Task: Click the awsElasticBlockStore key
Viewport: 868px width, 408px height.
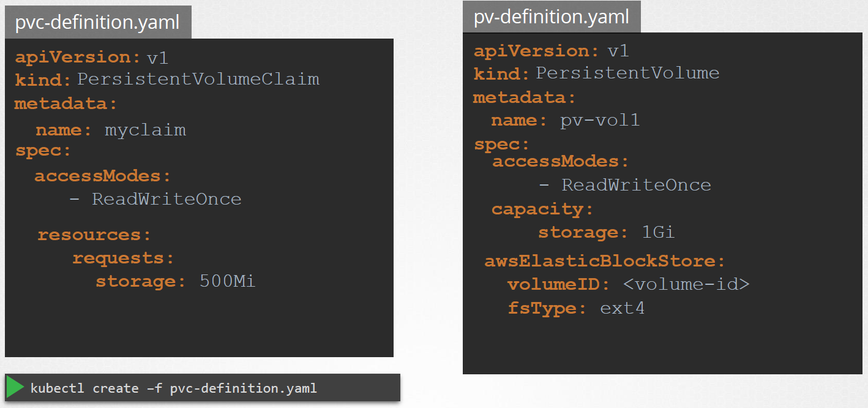Action: 604,262
